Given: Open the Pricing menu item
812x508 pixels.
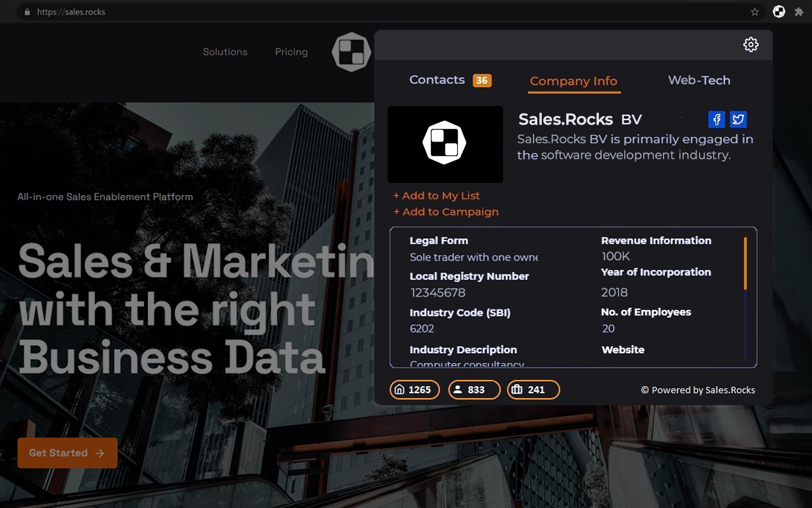Looking at the screenshot, I should tap(291, 51).
